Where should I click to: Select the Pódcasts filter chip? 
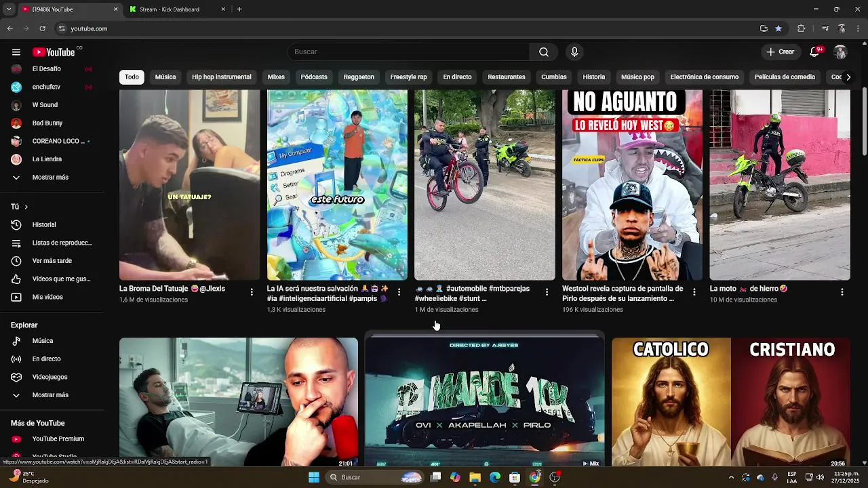(x=314, y=77)
